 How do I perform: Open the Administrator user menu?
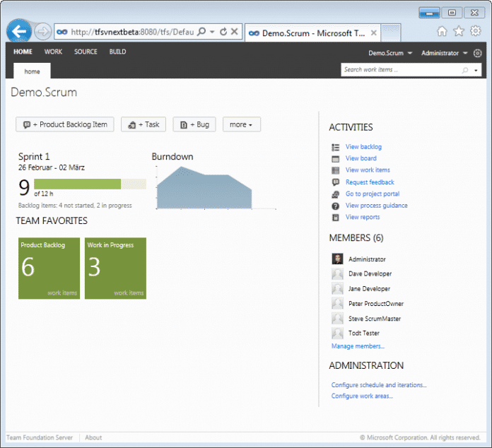pos(445,53)
